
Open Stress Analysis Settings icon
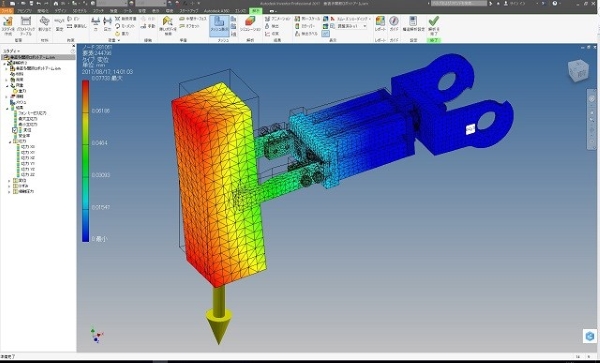[x=413, y=24]
